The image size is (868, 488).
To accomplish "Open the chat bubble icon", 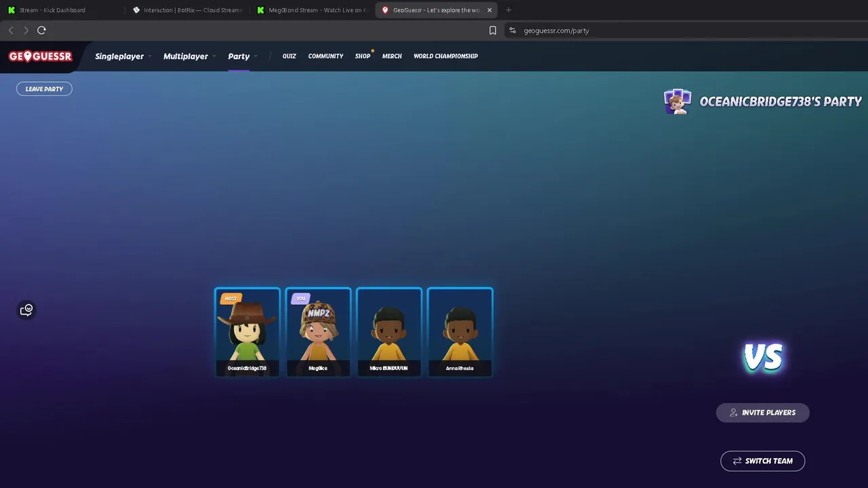I will pyautogui.click(x=26, y=310).
